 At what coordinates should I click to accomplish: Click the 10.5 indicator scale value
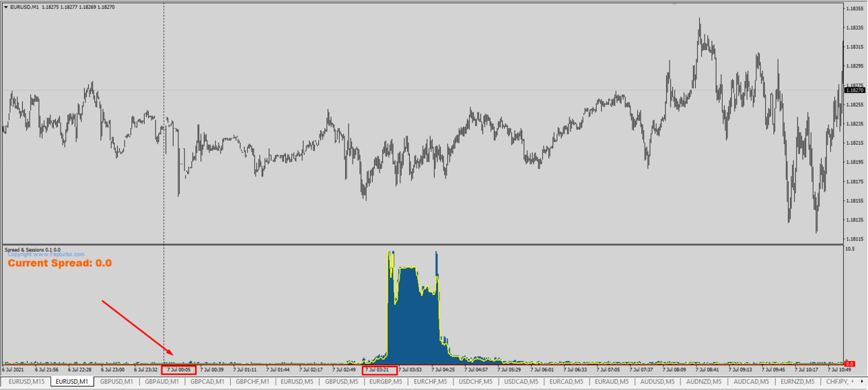click(x=850, y=249)
